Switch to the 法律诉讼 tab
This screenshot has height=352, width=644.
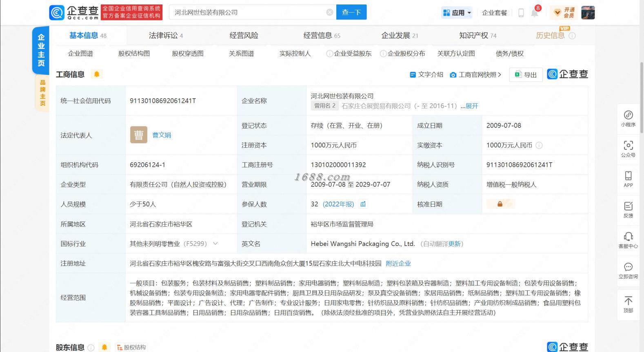tap(166, 35)
